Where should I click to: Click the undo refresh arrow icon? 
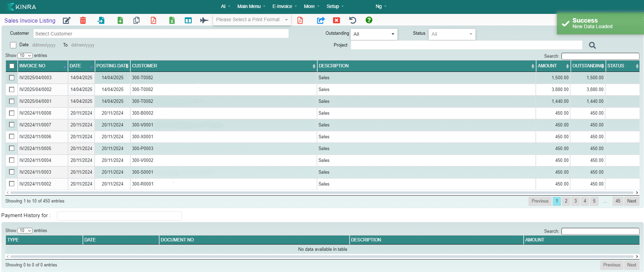[x=353, y=20]
